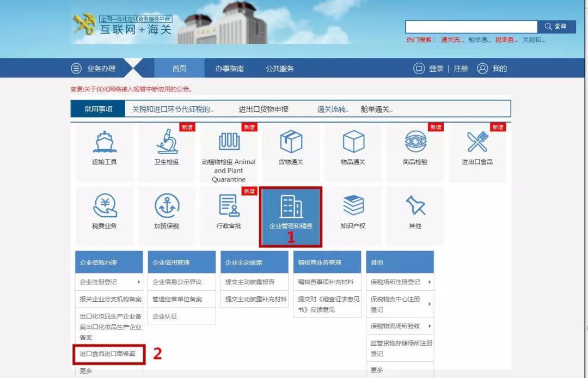Open the red announcement about 优化网络接入
Viewport: 588px width, 378px height.
tap(132, 89)
